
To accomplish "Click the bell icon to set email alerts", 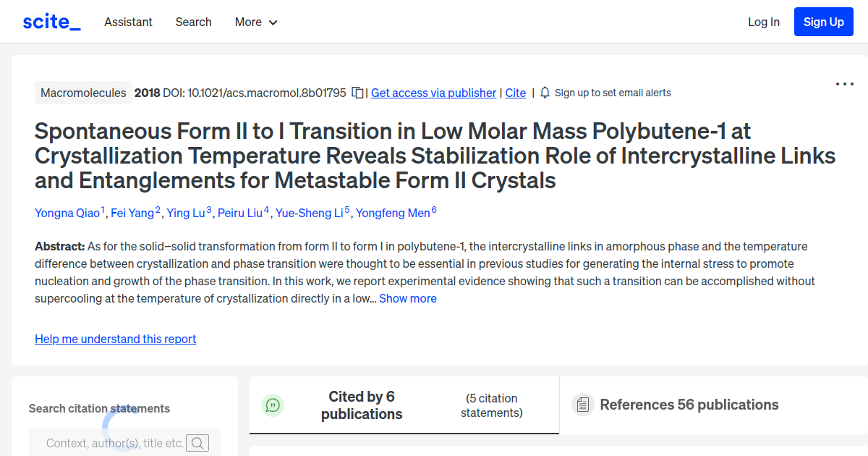I will [545, 93].
